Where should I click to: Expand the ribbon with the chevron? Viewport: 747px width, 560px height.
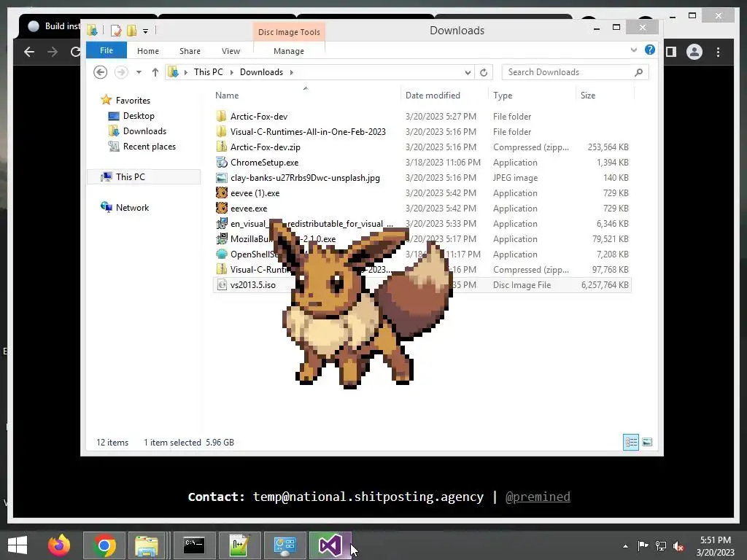(x=634, y=50)
